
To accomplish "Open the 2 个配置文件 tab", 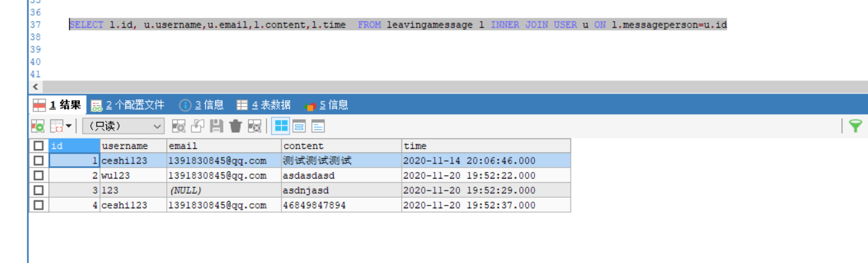I will [128, 105].
